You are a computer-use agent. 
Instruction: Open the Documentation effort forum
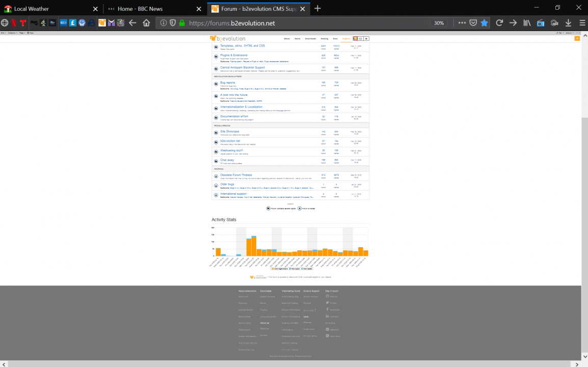coord(234,116)
